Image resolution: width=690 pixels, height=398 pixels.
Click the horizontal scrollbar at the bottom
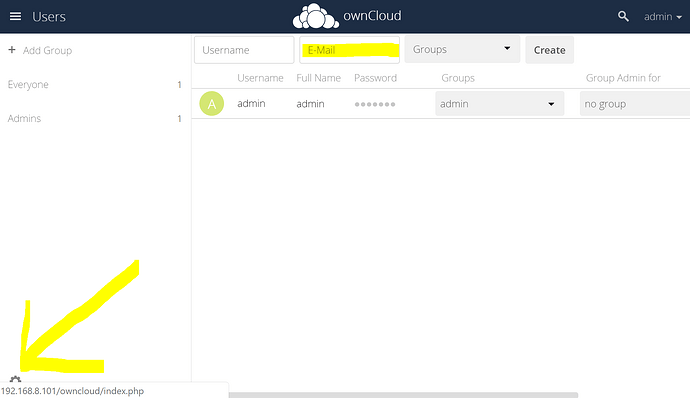point(403,395)
